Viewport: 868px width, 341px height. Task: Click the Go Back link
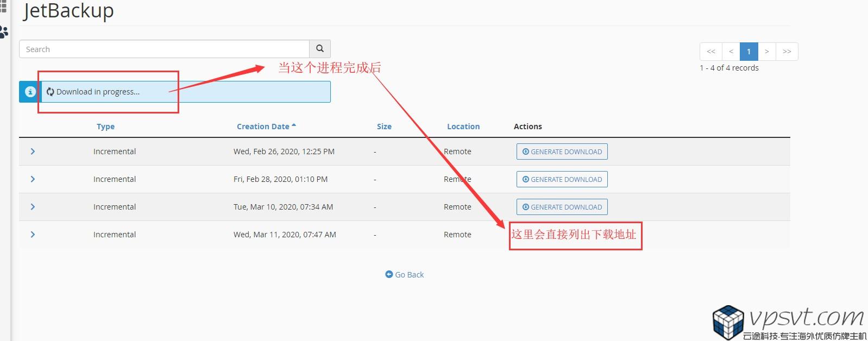click(x=405, y=275)
